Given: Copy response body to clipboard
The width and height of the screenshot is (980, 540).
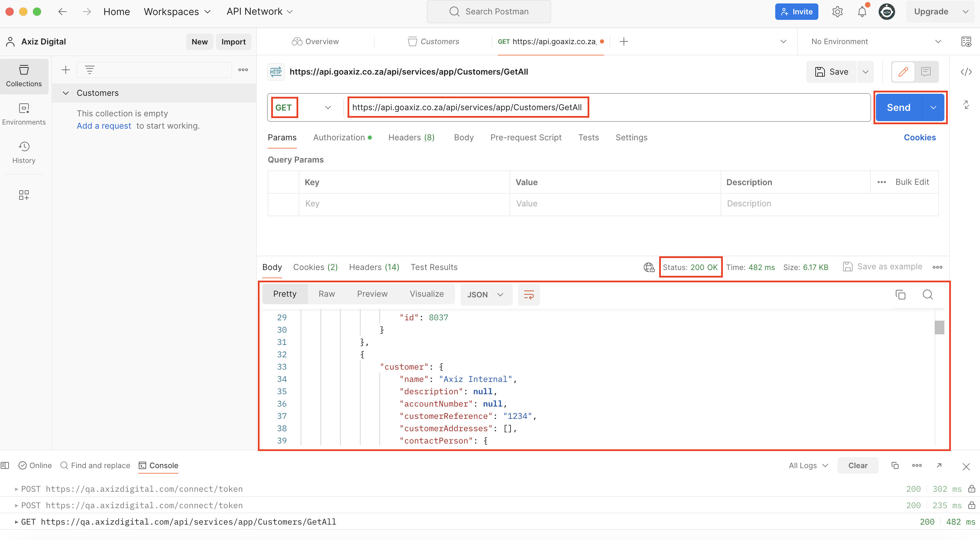Looking at the screenshot, I should pos(901,295).
